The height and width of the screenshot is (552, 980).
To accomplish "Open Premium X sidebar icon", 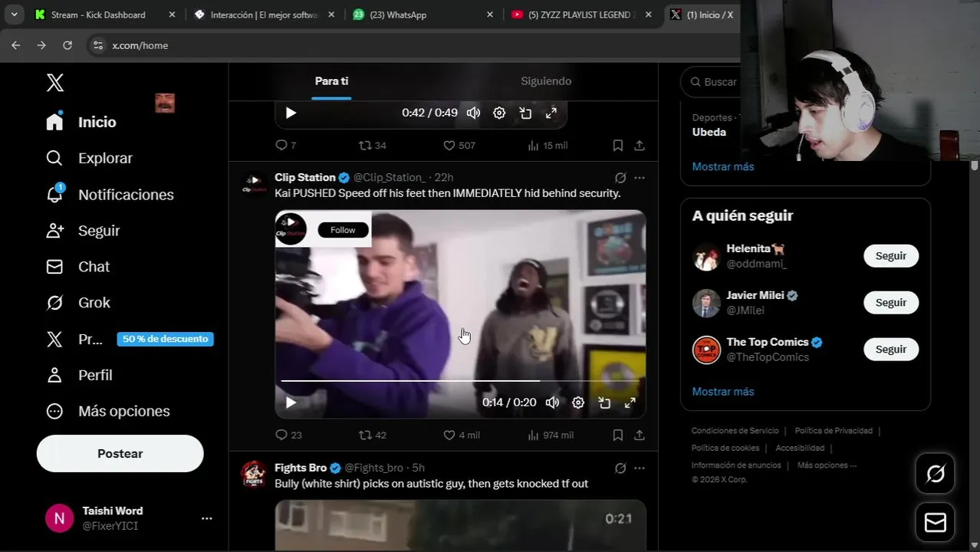I will tap(54, 339).
